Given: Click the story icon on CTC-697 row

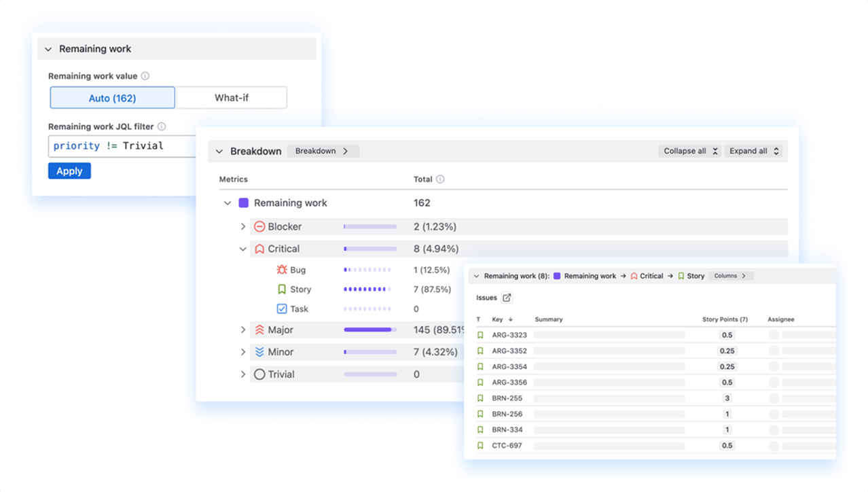Looking at the screenshot, I should 480,446.
